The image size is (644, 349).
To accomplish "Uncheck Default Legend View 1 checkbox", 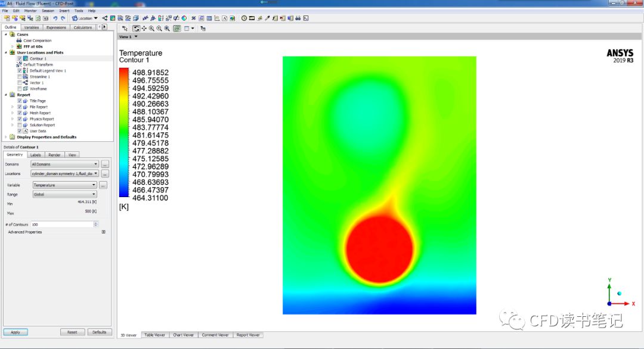I will tap(19, 70).
